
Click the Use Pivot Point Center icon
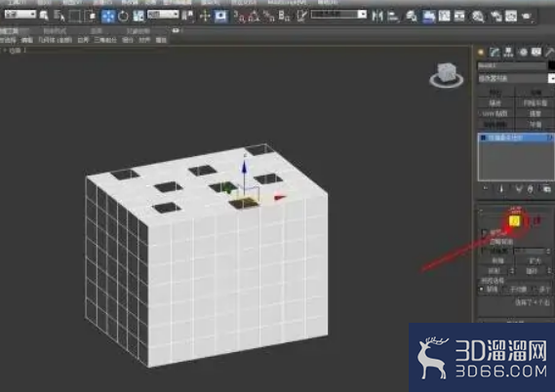click(188, 16)
